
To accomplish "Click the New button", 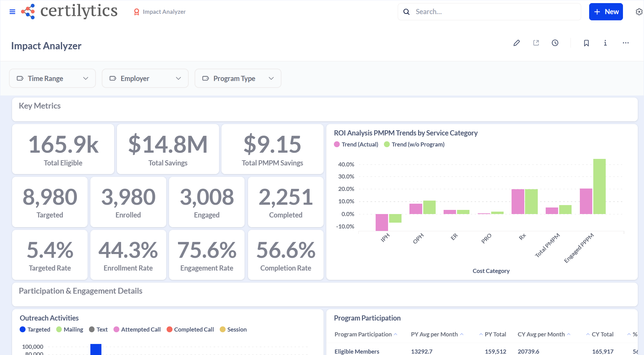I will click(x=606, y=12).
